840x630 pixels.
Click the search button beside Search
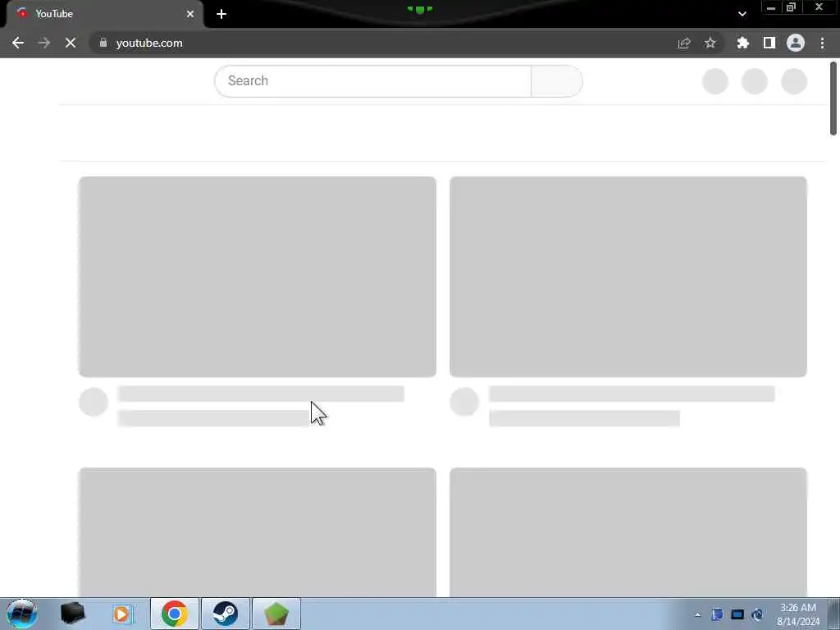557,81
